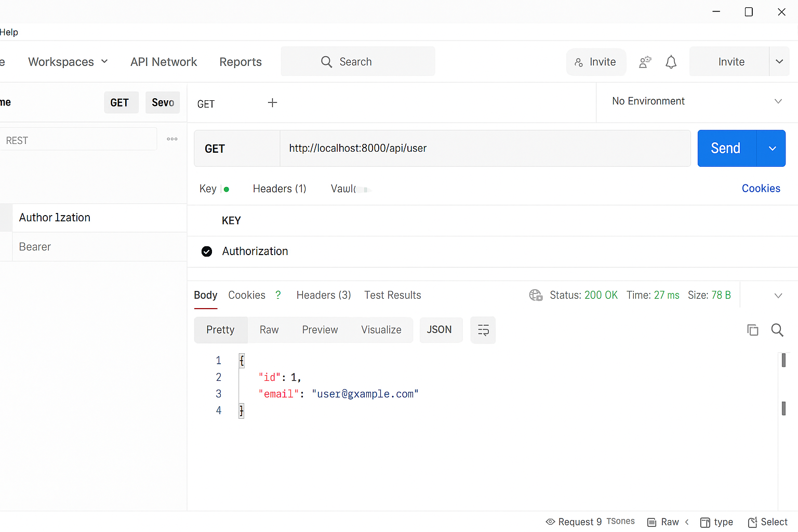Viewport: 798px width, 532px height.
Task: Click the two-pane layout icon near type
Action: point(706,522)
